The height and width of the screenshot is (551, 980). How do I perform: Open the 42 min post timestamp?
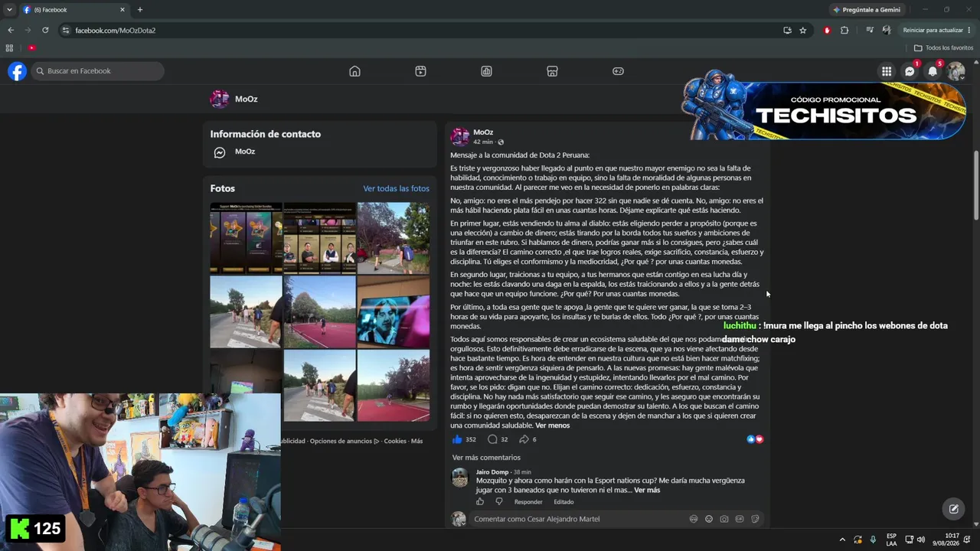tap(482, 142)
